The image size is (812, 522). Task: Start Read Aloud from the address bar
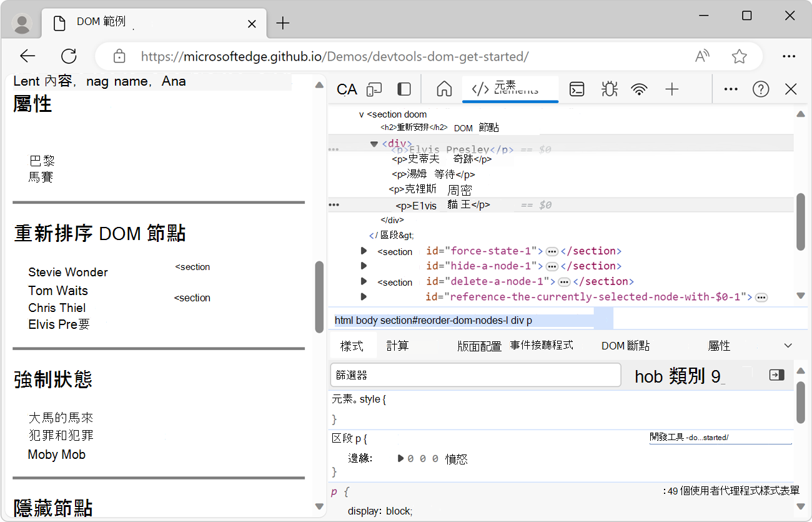click(703, 56)
